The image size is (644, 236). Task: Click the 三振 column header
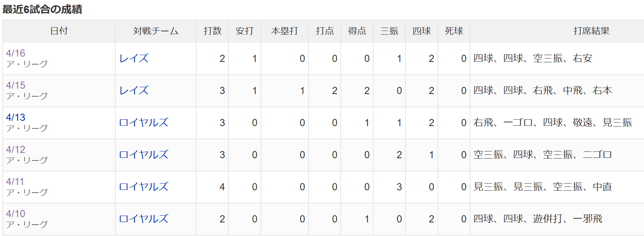(389, 31)
